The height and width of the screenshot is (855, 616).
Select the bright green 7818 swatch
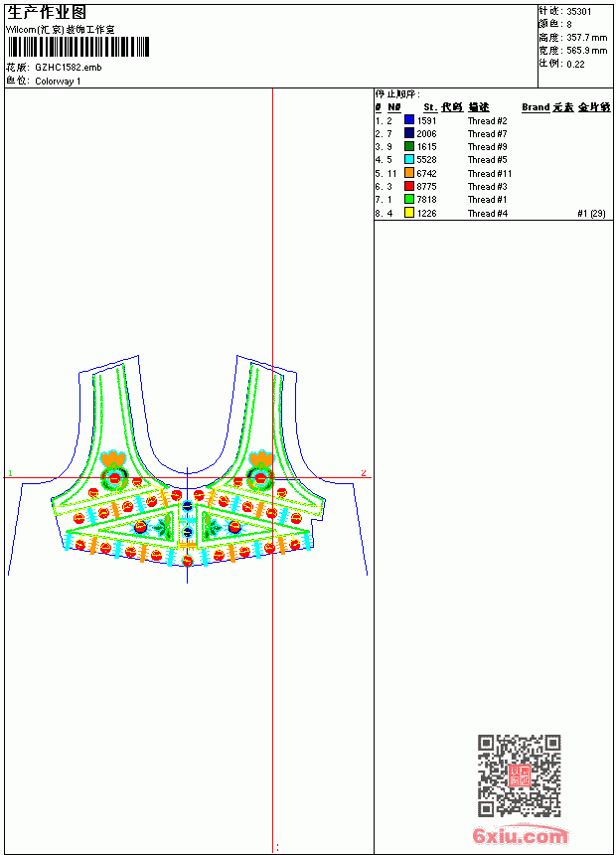(x=409, y=199)
